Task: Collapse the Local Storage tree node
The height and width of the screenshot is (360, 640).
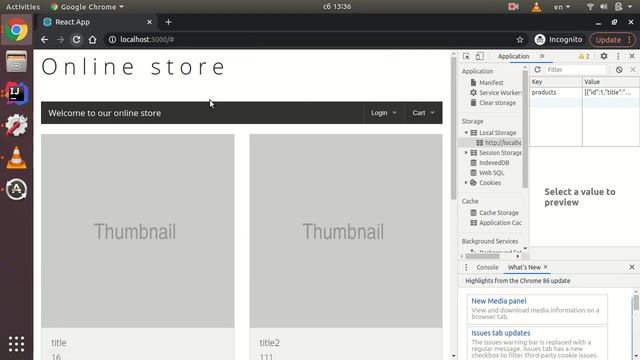Action: pos(466,133)
